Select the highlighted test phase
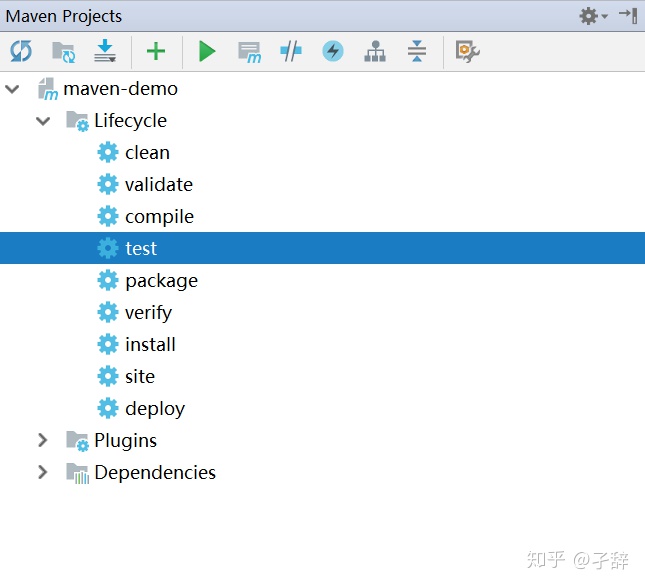 point(322,248)
